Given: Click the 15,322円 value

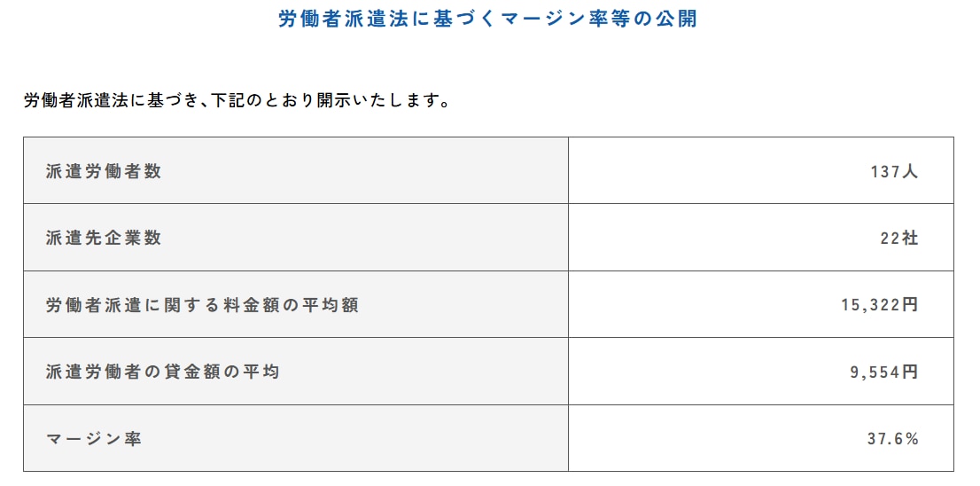Looking at the screenshot, I should [879, 305].
